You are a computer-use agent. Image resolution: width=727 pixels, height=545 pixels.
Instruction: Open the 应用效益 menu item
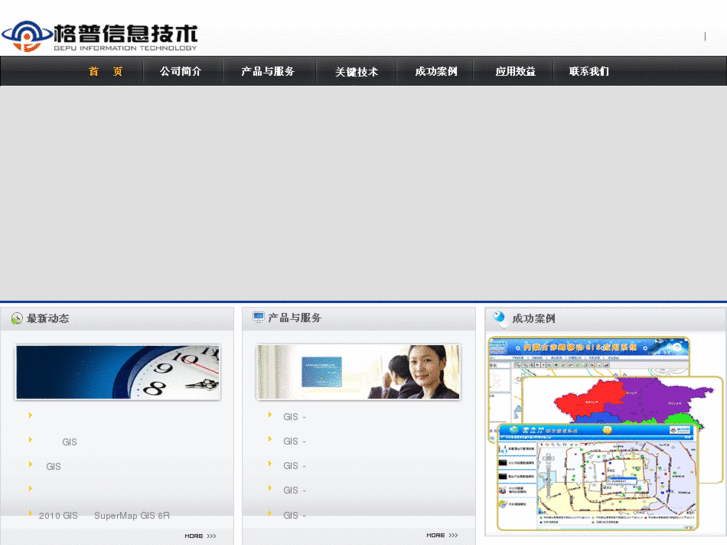pyautogui.click(x=515, y=71)
